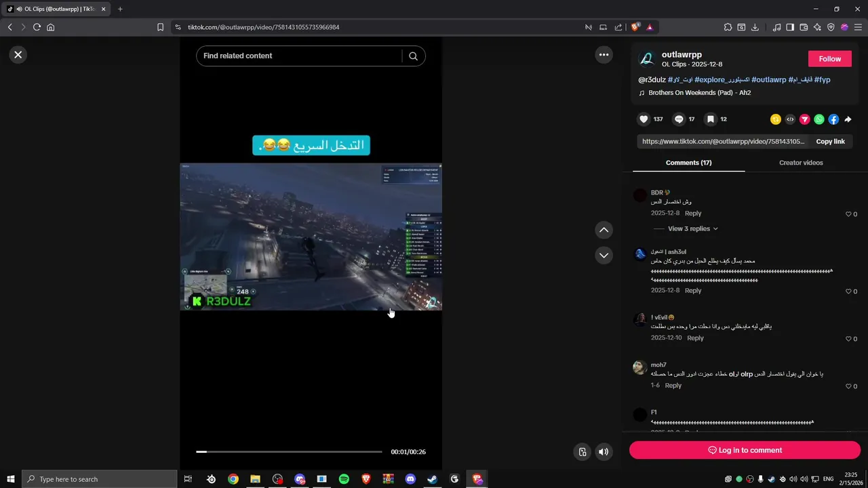Select the Comments (17) tab

tap(688, 163)
